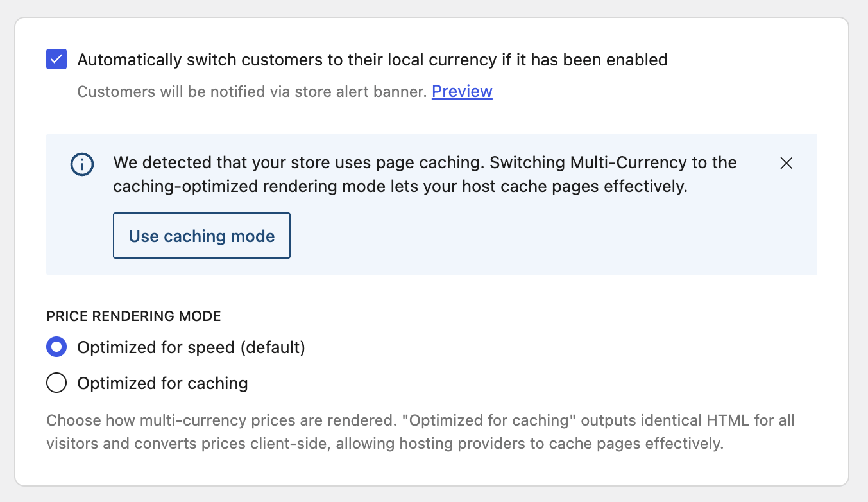Select the Optimized for speed radio button

click(56, 347)
